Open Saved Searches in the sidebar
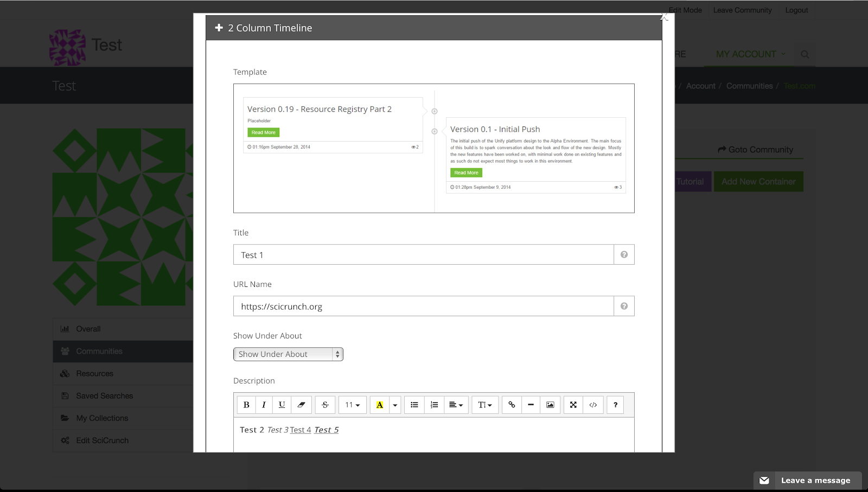The width and height of the screenshot is (868, 492). 123,395
